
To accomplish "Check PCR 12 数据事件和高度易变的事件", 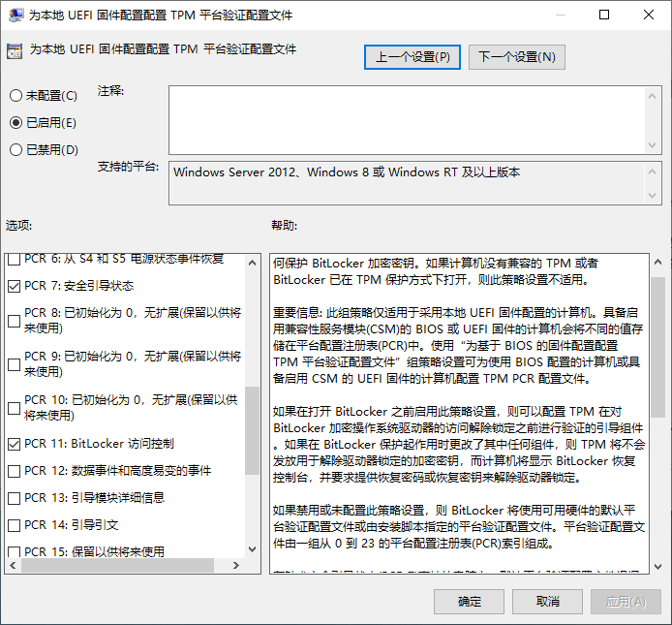I will [15, 472].
